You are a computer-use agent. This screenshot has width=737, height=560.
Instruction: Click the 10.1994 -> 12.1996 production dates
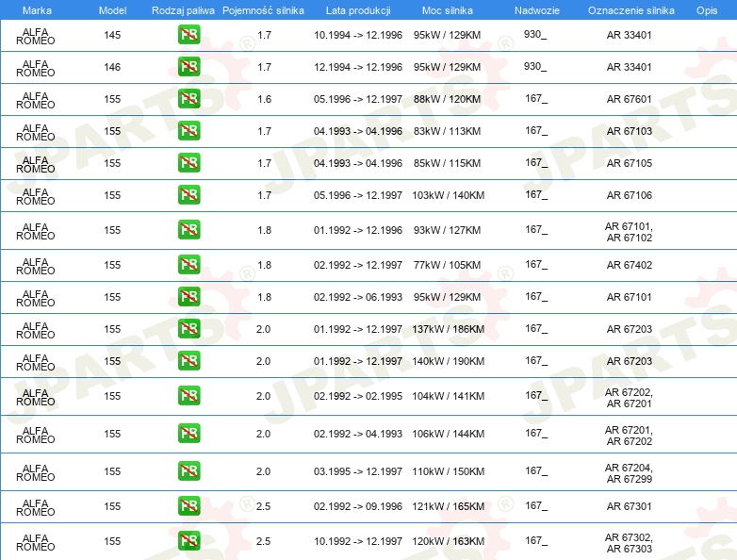[358, 35]
